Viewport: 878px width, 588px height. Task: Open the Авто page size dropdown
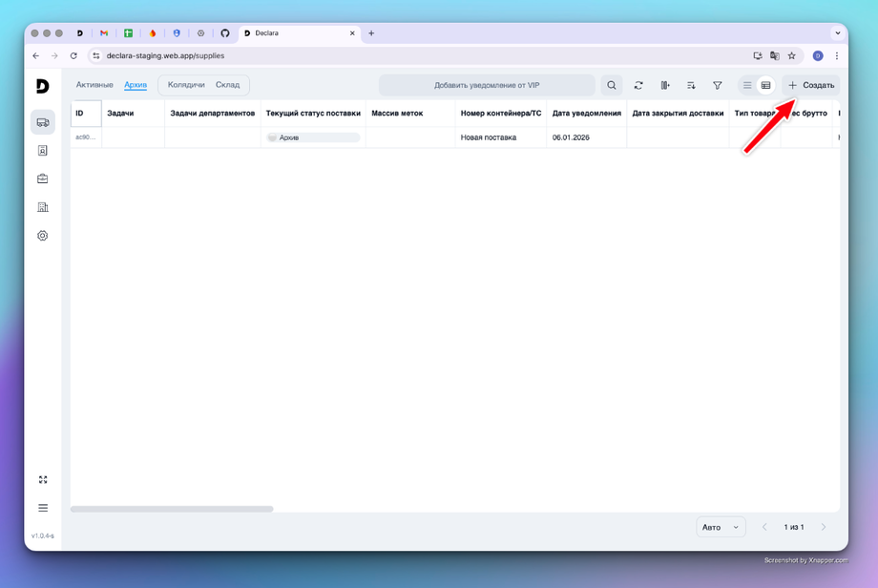coord(721,527)
